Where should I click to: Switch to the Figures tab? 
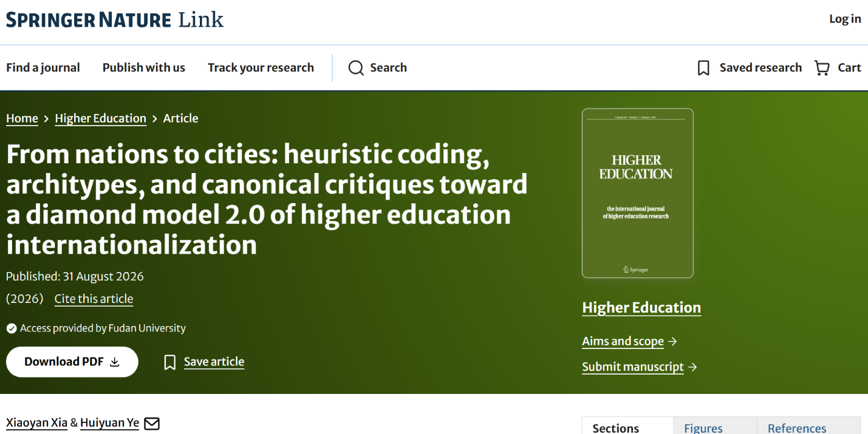tap(703, 429)
